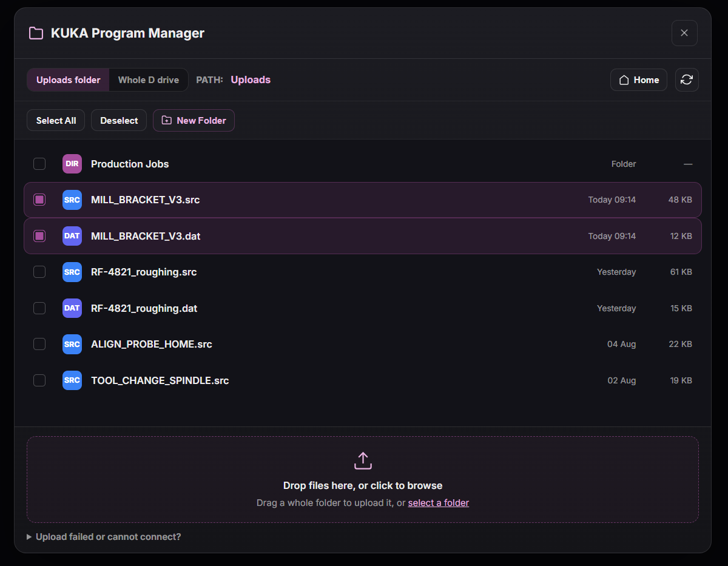Check the RF-4821_roughing.dat checkbox

point(39,308)
